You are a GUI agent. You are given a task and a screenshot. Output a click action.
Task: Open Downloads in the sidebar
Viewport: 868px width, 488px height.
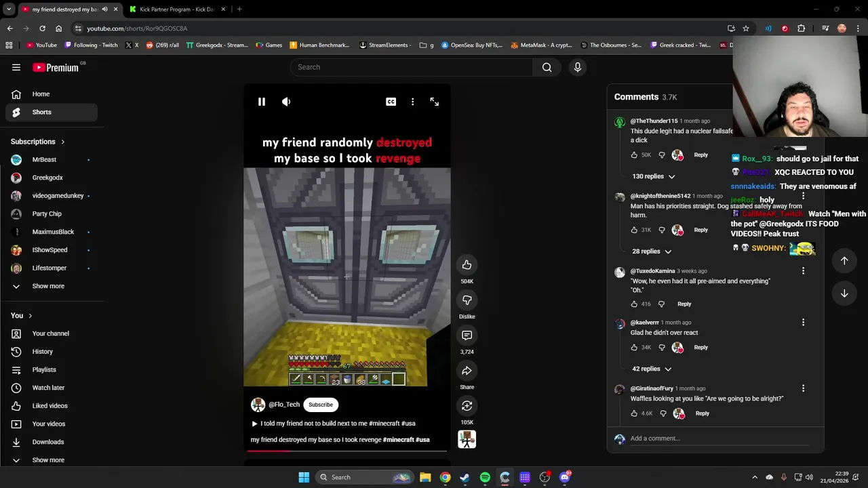coord(52,442)
